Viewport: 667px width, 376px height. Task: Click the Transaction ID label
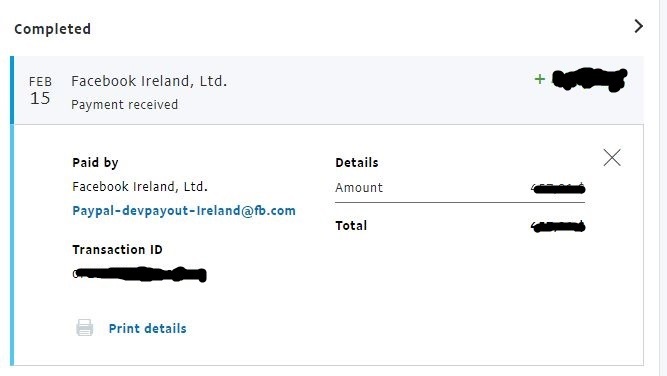click(117, 249)
